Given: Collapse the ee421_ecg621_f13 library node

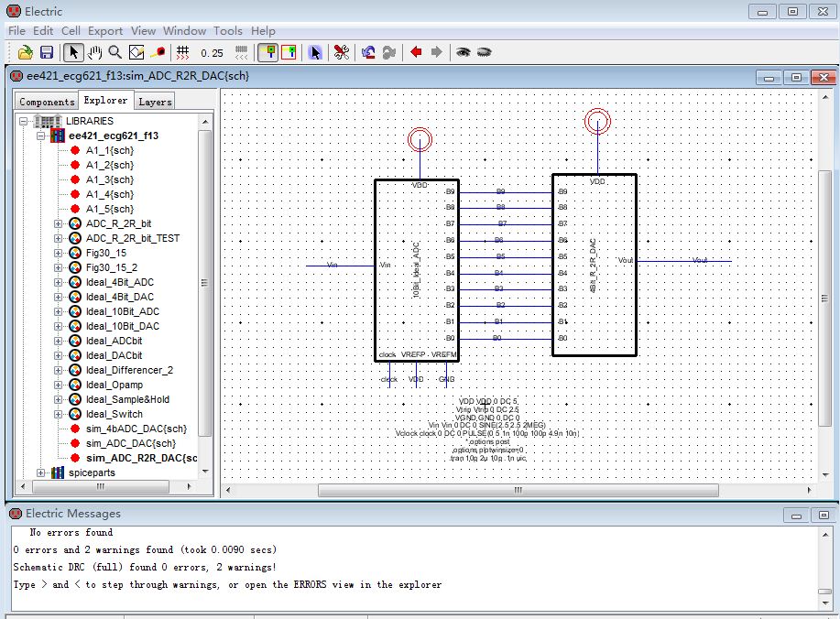Looking at the screenshot, I should coord(41,136).
